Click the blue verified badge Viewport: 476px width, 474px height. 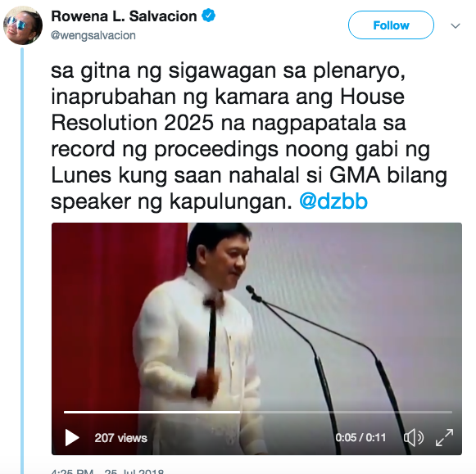[209, 16]
